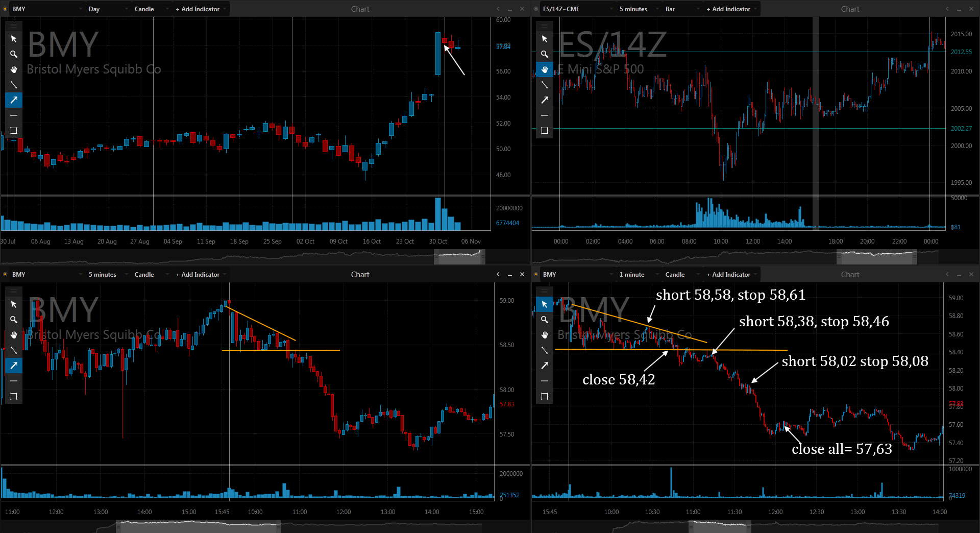The height and width of the screenshot is (533, 980).
Task: Click Add Indicator in BMY 5 minutes chart
Action: [200, 275]
